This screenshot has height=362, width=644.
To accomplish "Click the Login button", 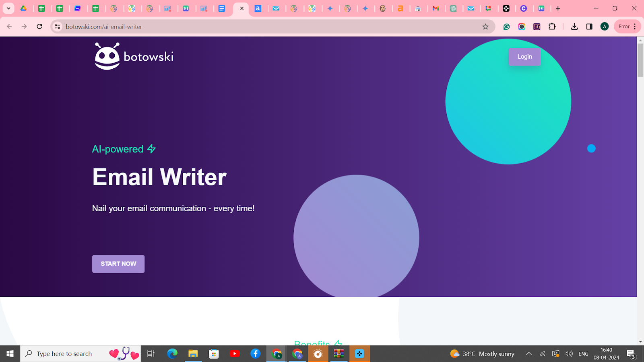I will coord(524,57).
